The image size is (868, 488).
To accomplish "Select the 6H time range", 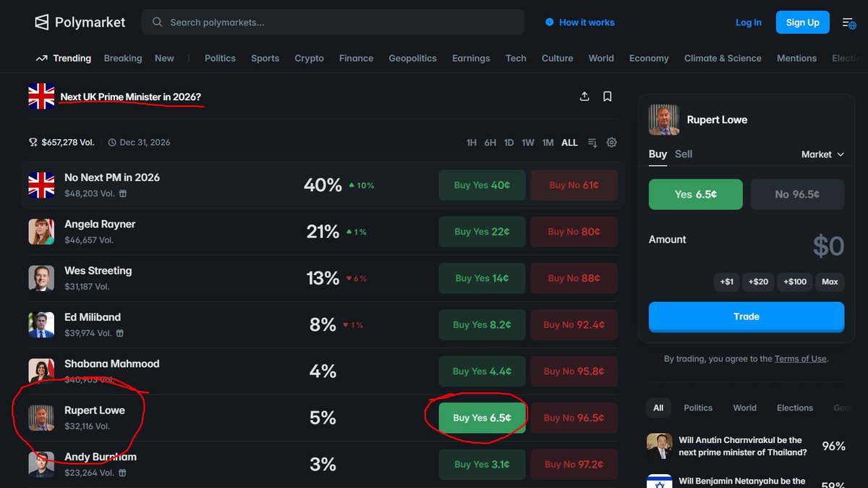I will [490, 143].
